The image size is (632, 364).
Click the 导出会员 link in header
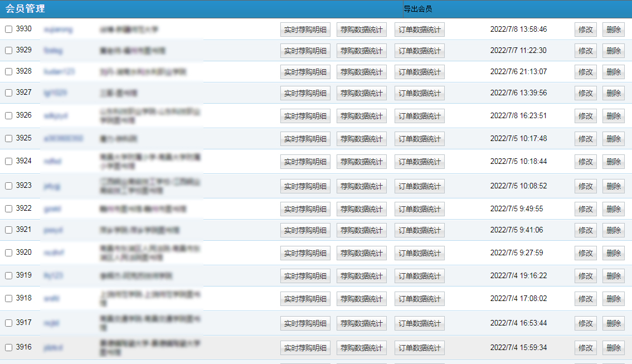(x=417, y=9)
